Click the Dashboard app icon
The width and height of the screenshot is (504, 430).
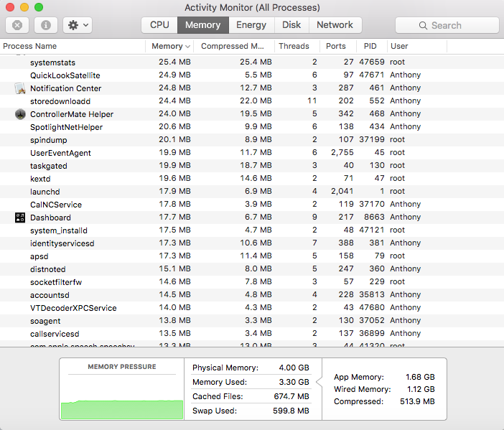pos(20,218)
